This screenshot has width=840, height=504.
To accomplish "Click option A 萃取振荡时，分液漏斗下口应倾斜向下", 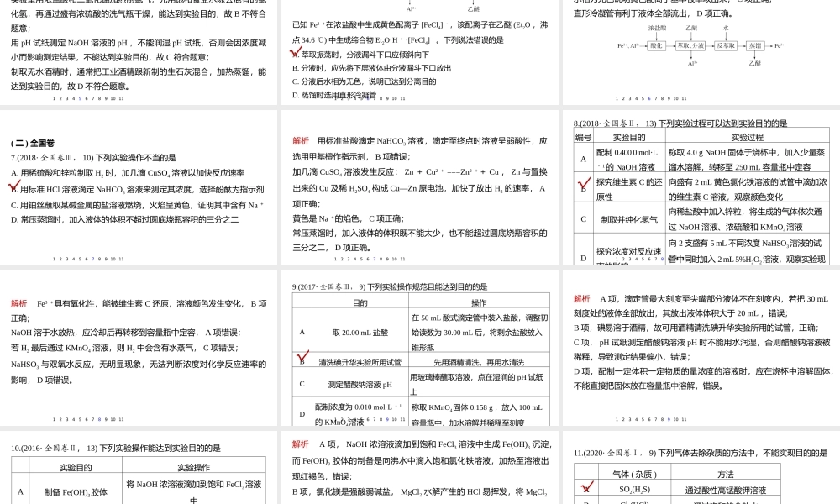I will 360,55.
